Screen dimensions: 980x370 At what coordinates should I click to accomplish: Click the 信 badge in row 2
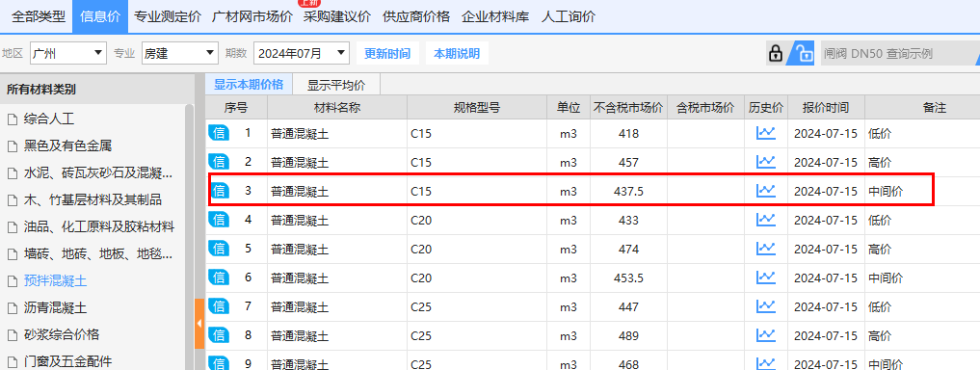219,162
